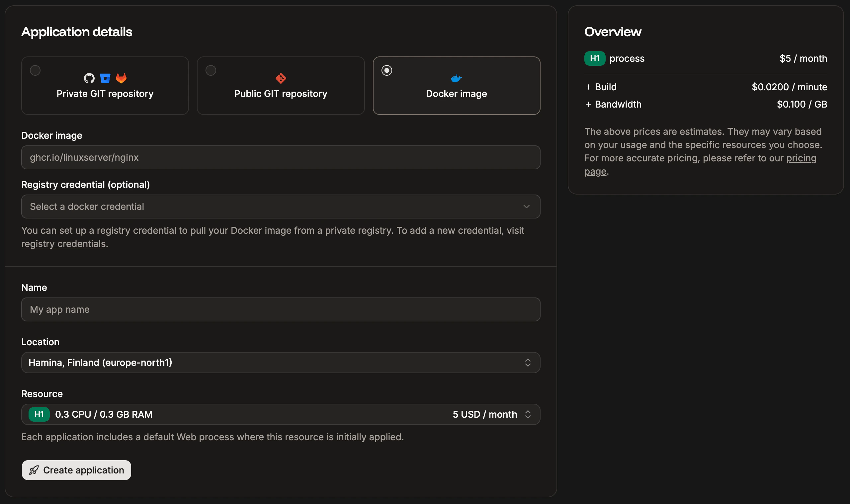This screenshot has height=504, width=850.
Task: Click the Bitbucket logo icon
Action: (x=105, y=78)
